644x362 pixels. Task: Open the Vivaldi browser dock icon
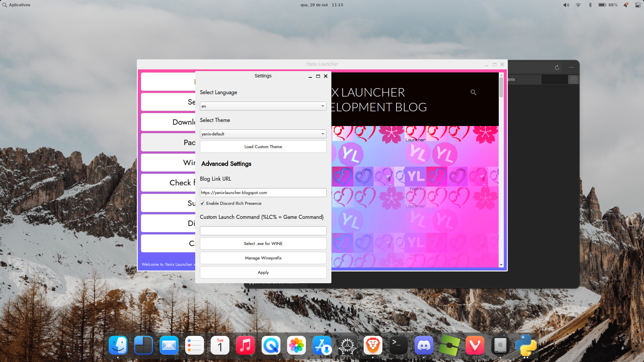(475, 345)
